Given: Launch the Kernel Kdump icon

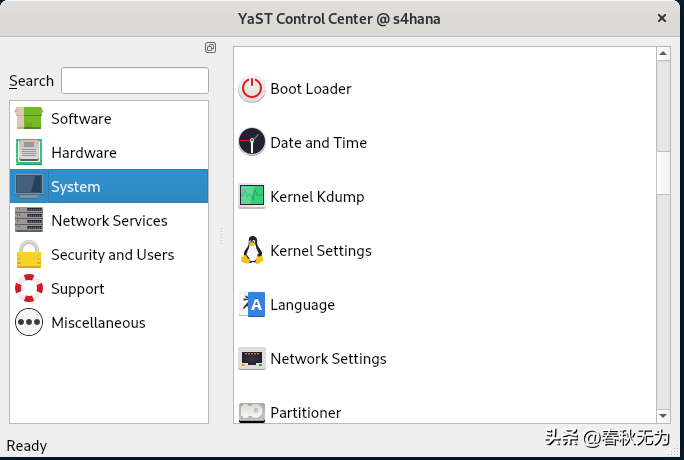Looking at the screenshot, I should click(252, 197).
